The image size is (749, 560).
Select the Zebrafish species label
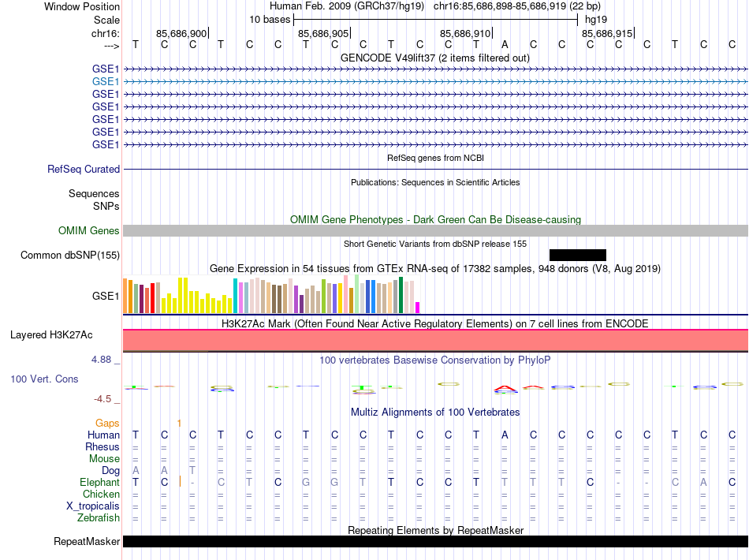pyautogui.click(x=99, y=518)
